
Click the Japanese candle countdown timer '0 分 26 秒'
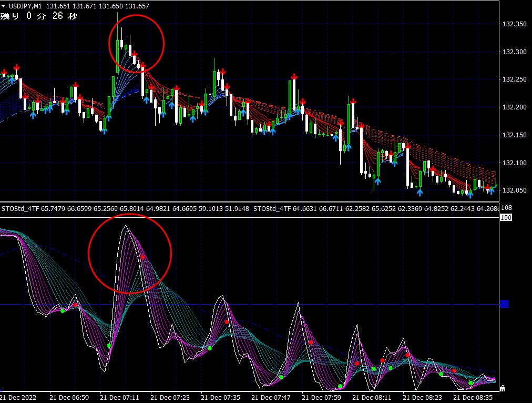[52, 16]
